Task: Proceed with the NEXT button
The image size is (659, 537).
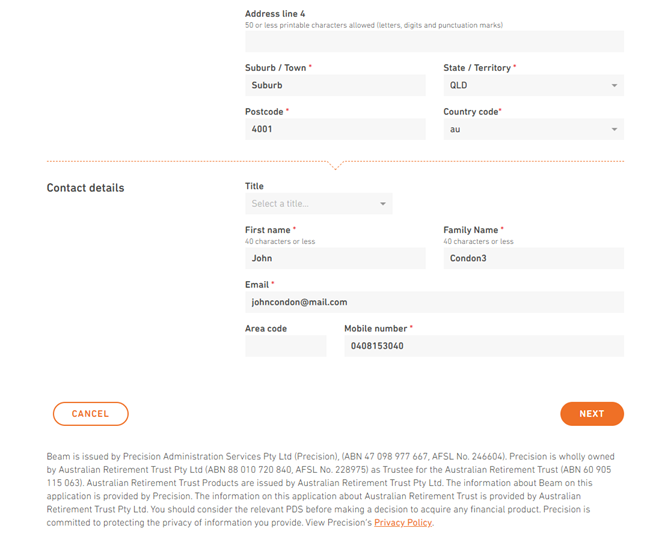Action: [592, 414]
